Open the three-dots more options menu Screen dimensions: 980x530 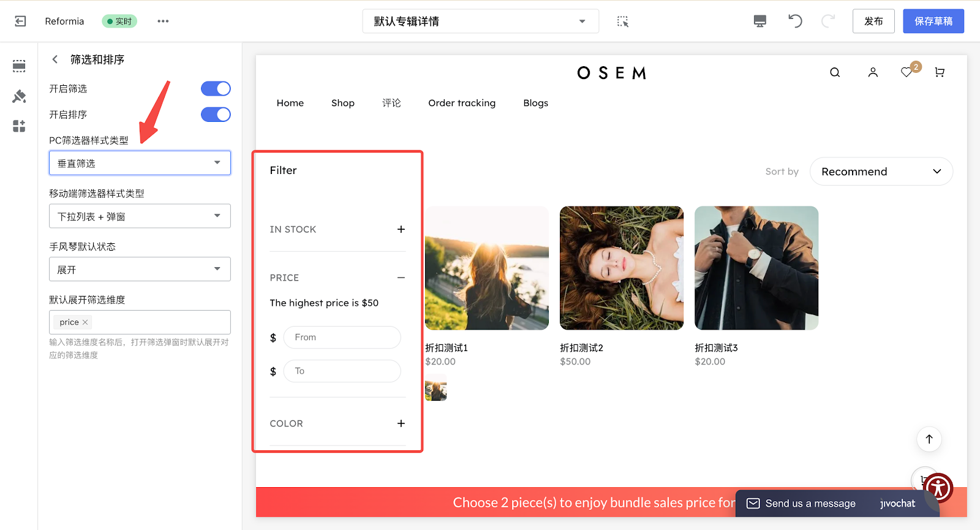[x=163, y=21]
